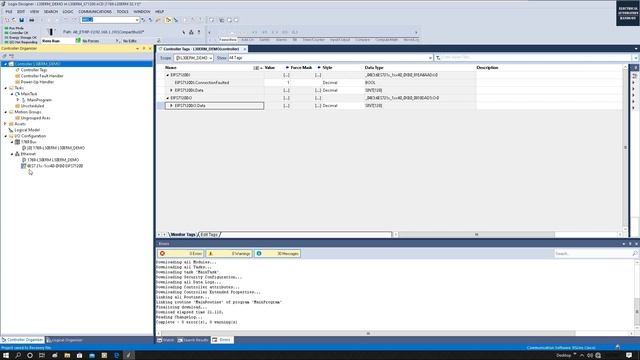Click the network Who Active icon next to the path
640x360 pixels.
[191, 32]
